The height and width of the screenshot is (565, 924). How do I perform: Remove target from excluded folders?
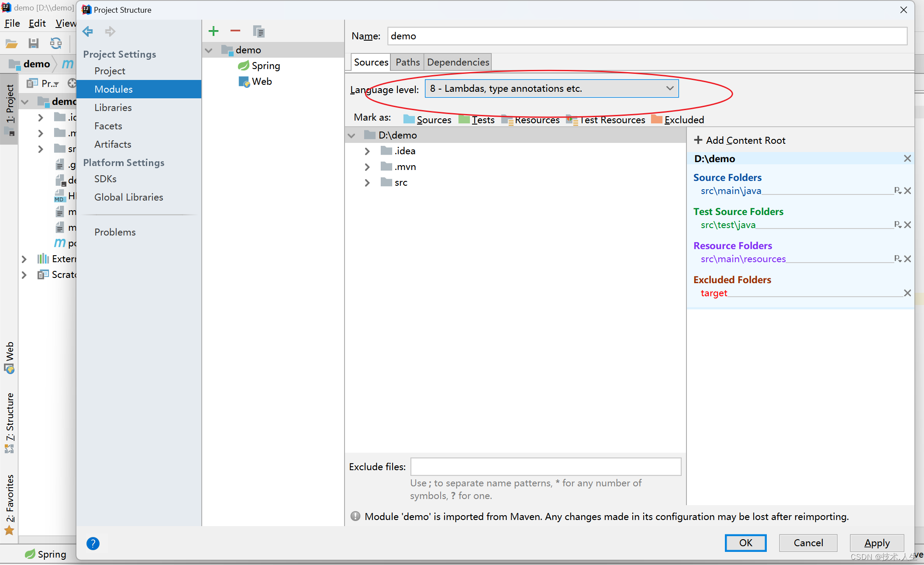tap(907, 293)
